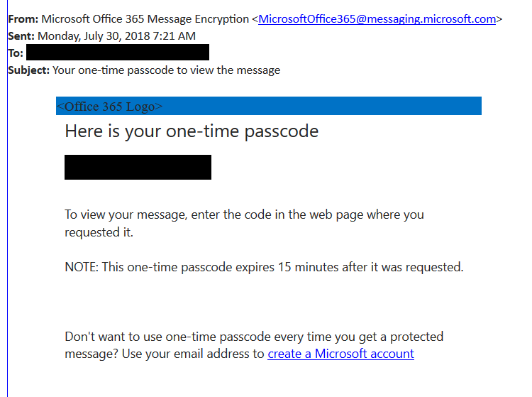Follow the 'create a Microsoft account' link
The image size is (532, 397).
coord(340,354)
